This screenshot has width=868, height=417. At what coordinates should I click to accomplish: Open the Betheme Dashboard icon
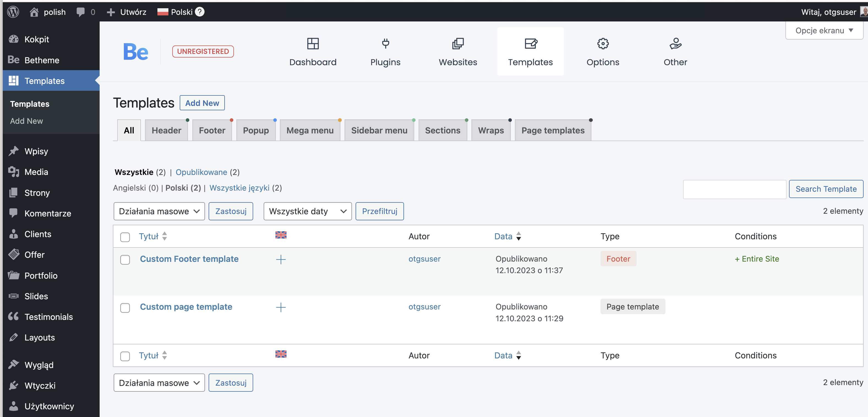click(x=313, y=43)
